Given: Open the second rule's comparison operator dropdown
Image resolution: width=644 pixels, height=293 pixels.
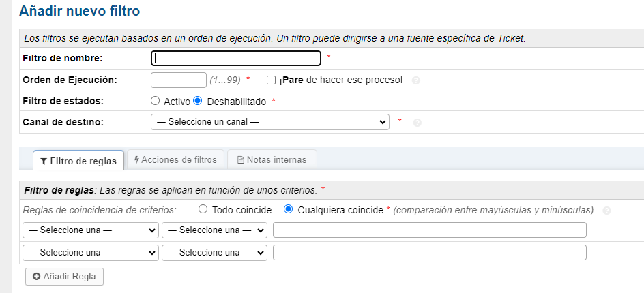Looking at the screenshot, I should pos(214,253).
